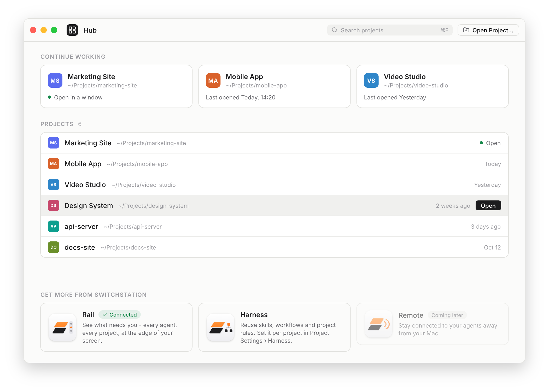Viewport: 549px width, 392px height.
Task: Select the Video Studio project row
Action: click(274, 185)
